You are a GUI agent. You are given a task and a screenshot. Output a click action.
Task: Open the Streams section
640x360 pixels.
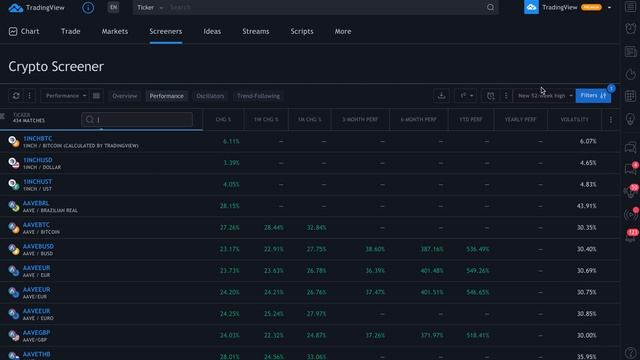click(x=256, y=31)
